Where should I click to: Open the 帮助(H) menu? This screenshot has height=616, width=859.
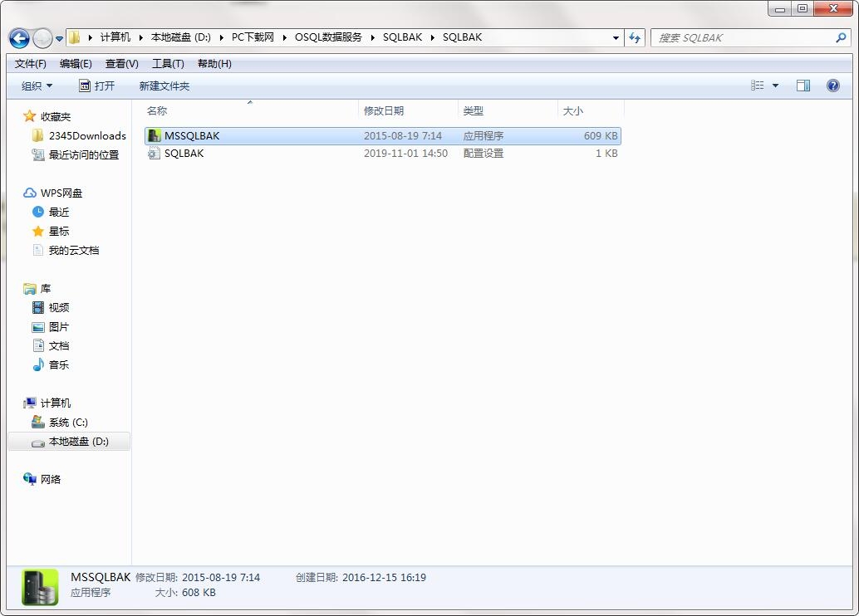tap(214, 64)
